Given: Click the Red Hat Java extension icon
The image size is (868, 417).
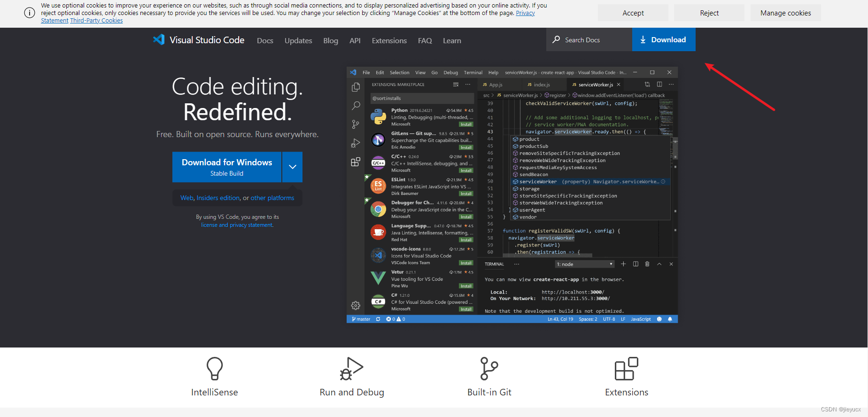Looking at the screenshot, I should 378,232.
